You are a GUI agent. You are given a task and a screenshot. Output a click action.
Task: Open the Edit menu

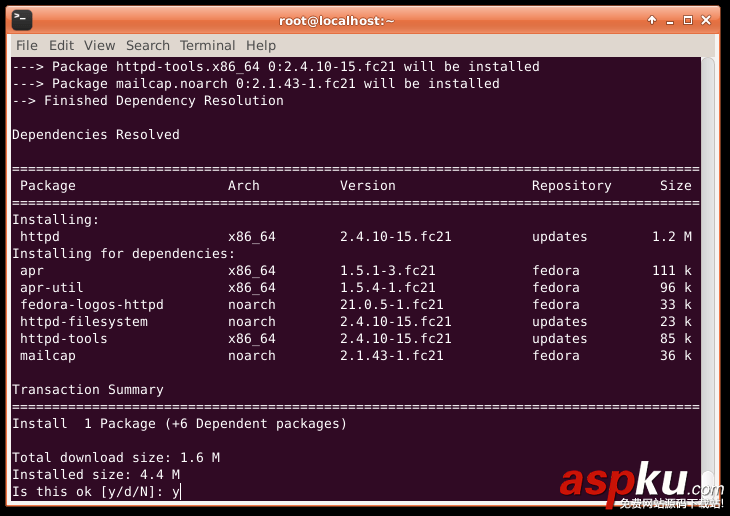pos(61,45)
